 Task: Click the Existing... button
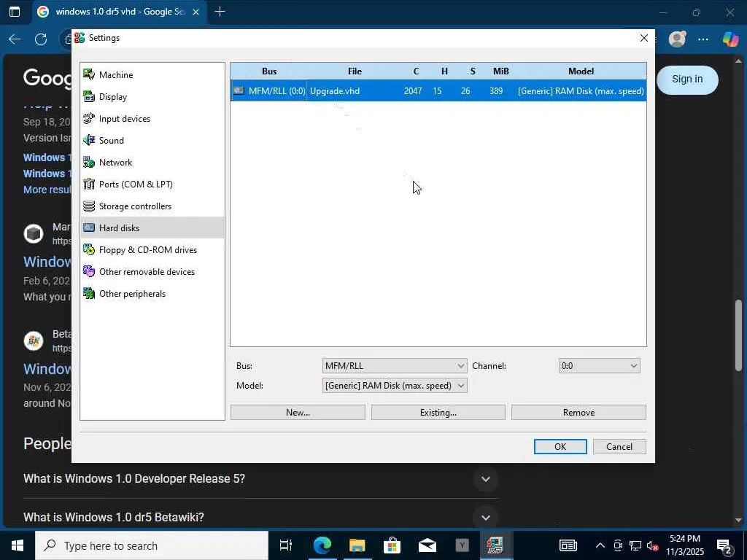pyautogui.click(x=438, y=413)
